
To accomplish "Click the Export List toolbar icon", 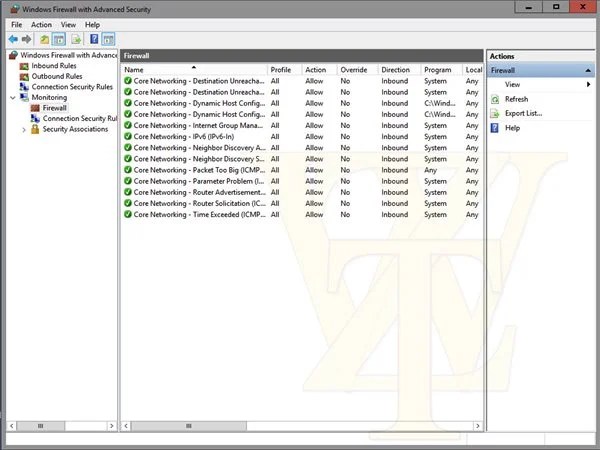I will [x=76, y=39].
